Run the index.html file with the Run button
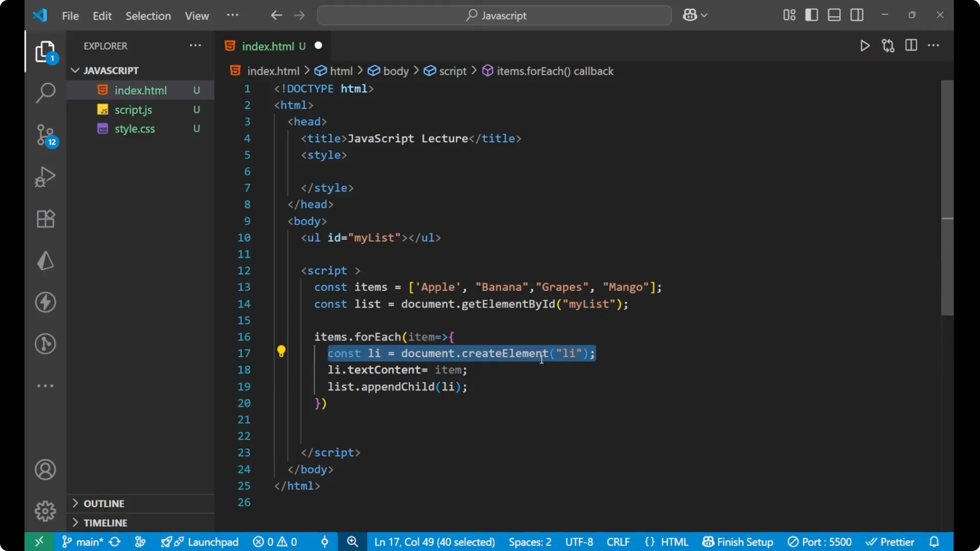This screenshot has height=551, width=980. [x=865, y=45]
